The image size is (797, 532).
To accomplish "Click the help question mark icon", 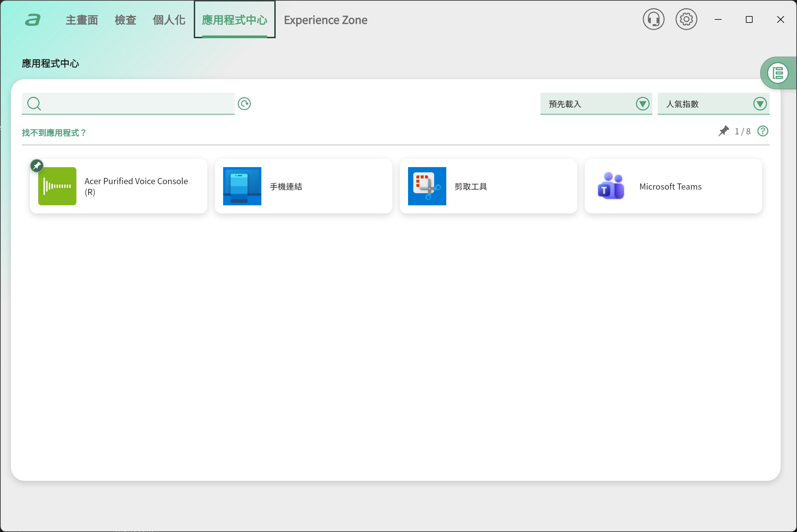I will pos(763,131).
